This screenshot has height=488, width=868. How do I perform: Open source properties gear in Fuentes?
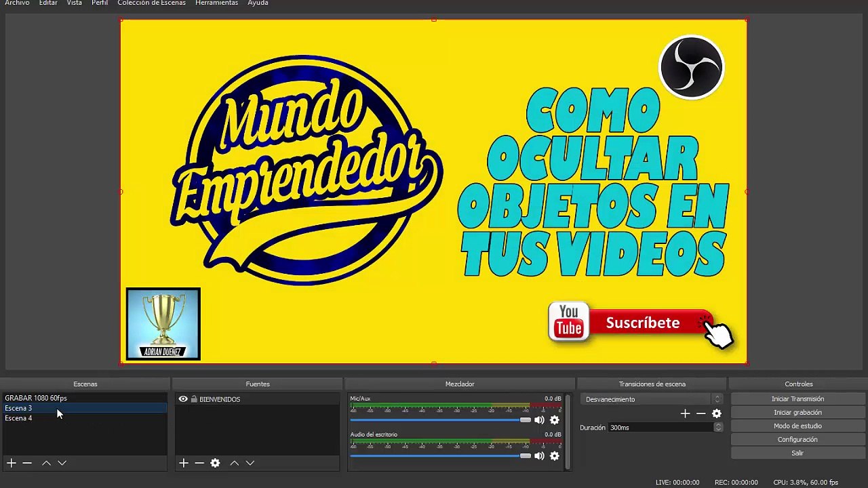click(215, 463)
